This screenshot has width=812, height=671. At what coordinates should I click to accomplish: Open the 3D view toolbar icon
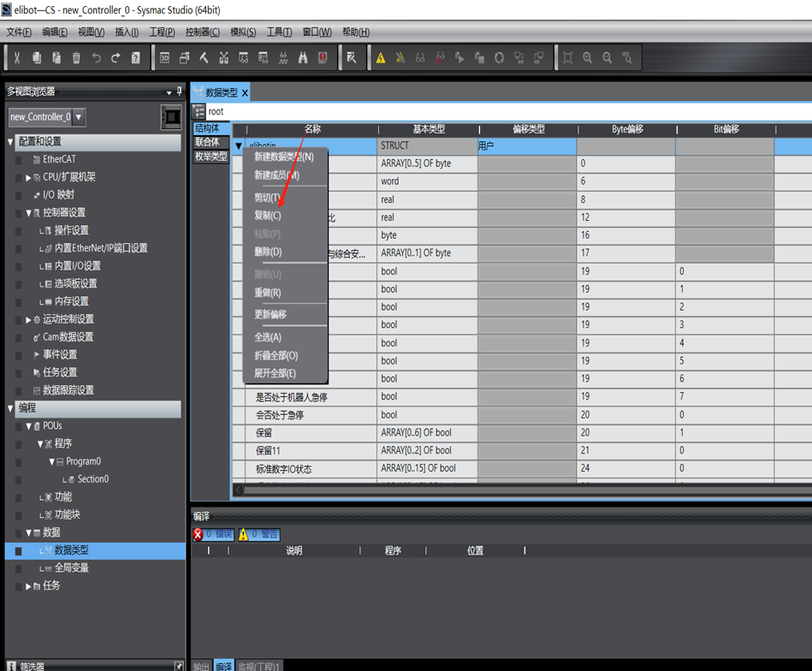(x=164, y=58)
